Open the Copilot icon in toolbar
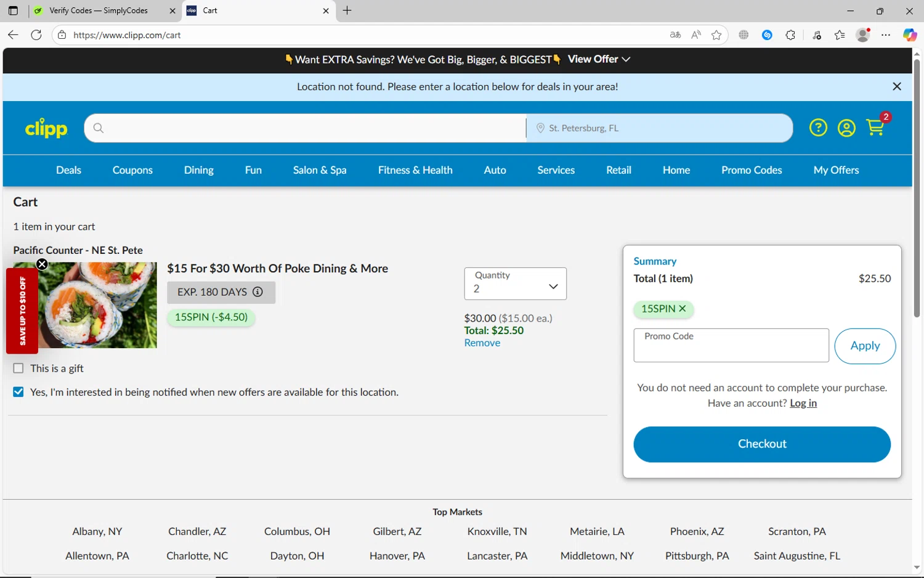 (x=910, y=35)
